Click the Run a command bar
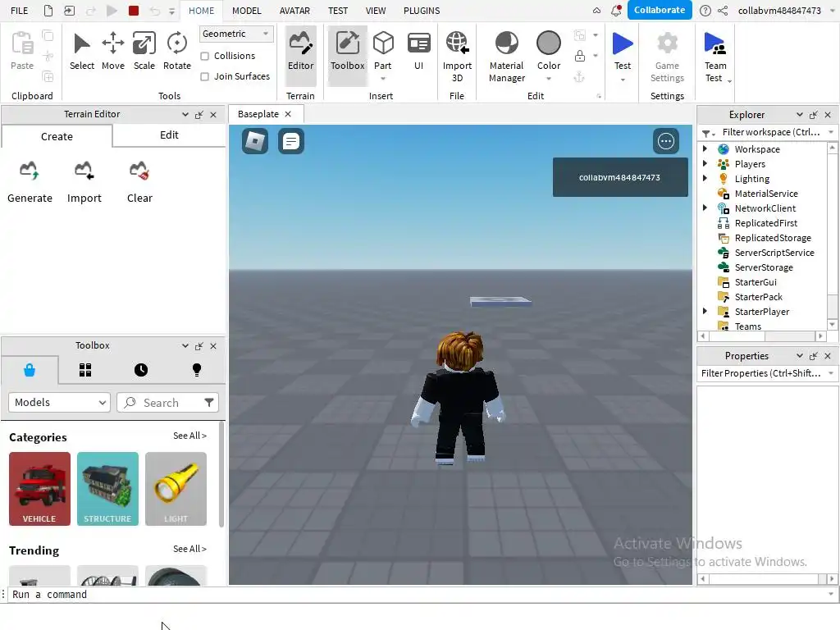The image size is (840, 630). [418, 595]
